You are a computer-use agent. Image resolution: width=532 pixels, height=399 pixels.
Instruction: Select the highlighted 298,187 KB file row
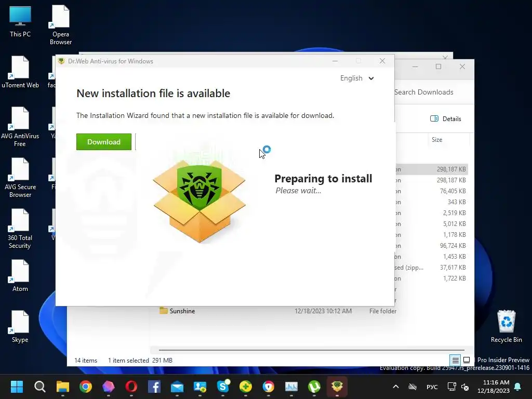coord(432,169)
